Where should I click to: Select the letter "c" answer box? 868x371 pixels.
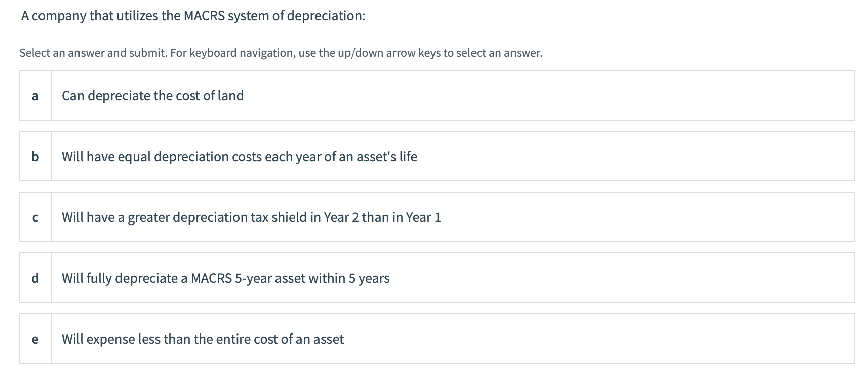pyautogui.click(x=35, y=217)
